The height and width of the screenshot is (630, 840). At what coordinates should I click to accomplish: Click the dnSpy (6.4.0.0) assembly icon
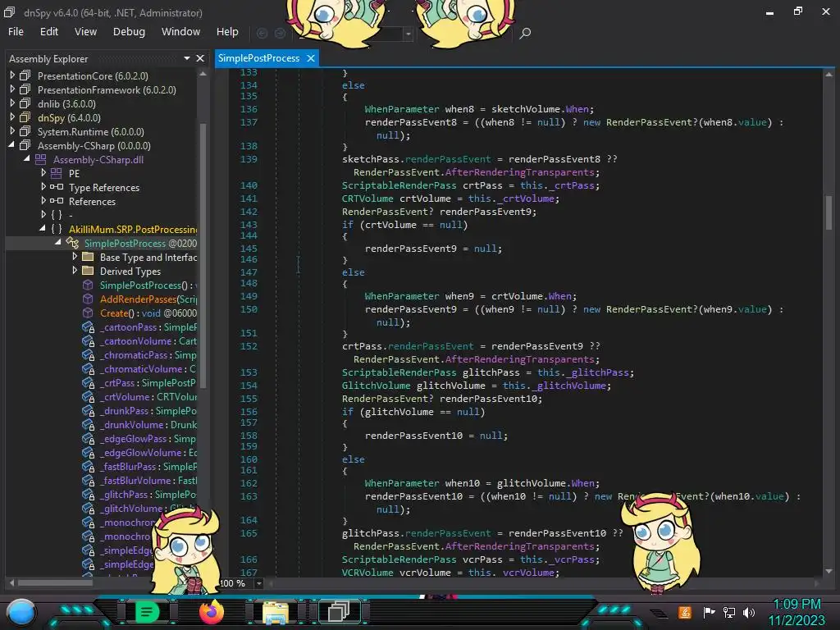tap(25, 117)
